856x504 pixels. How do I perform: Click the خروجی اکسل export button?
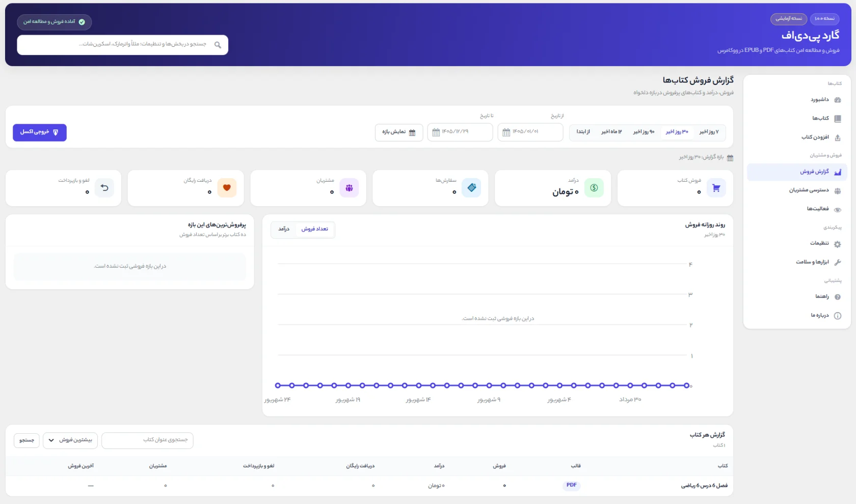(40, 132)
